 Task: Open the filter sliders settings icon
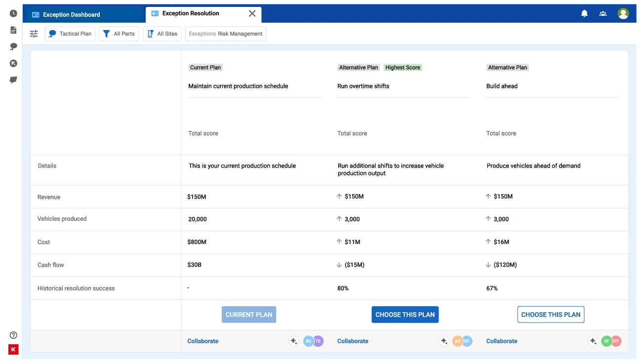[x=34, y=34]
